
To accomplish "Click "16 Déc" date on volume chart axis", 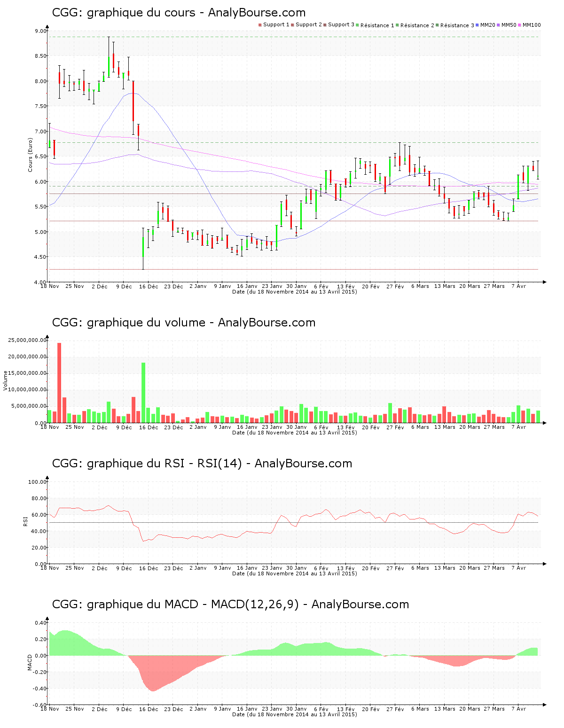I will [149, 427].
